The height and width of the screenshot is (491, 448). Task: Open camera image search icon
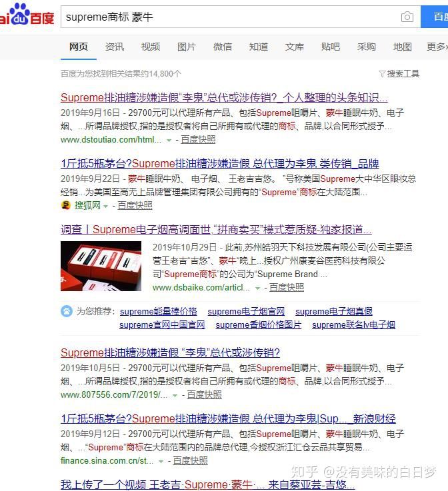(x=407, y=17)
